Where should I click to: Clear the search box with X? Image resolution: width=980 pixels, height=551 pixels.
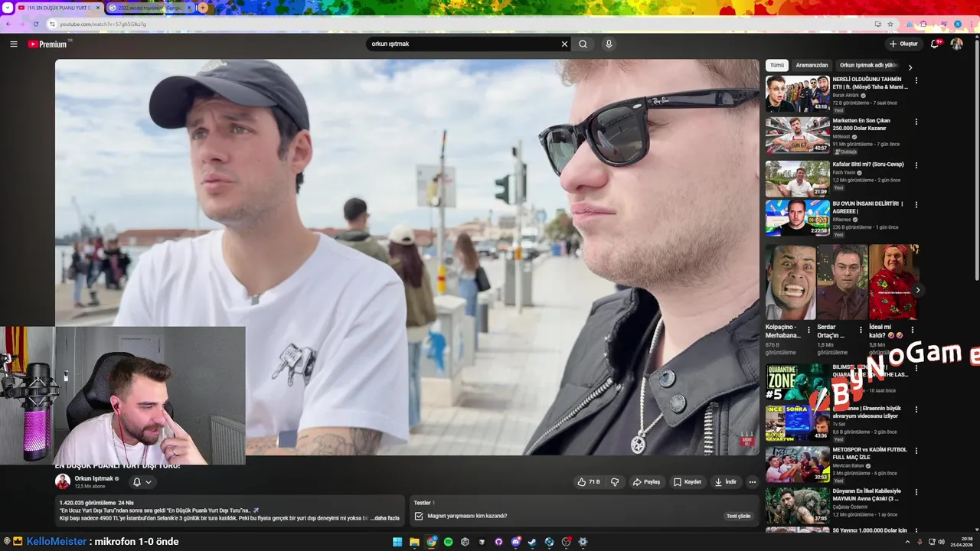[565, 44]
